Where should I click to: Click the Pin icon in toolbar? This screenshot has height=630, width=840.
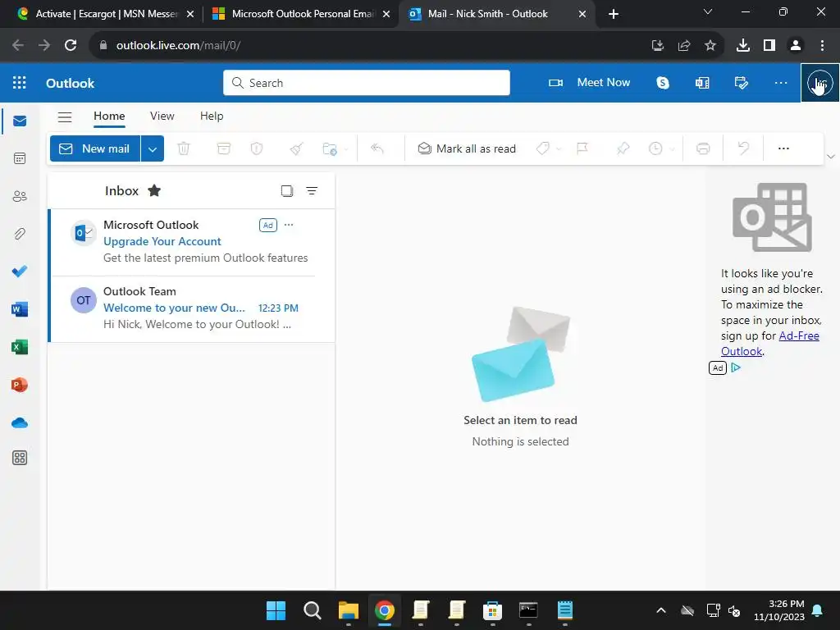tap(623, 148)
